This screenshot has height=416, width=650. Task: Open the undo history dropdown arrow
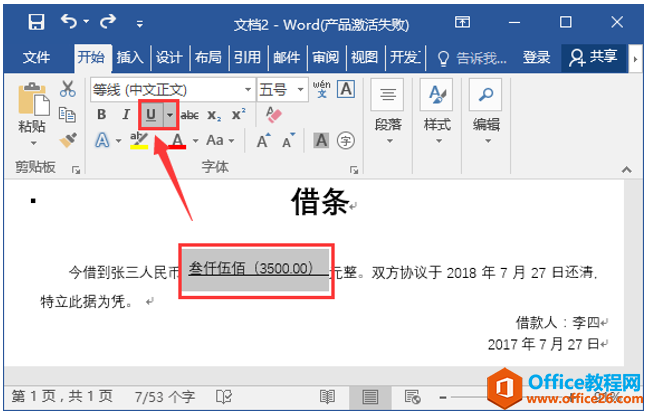(86, 21)
